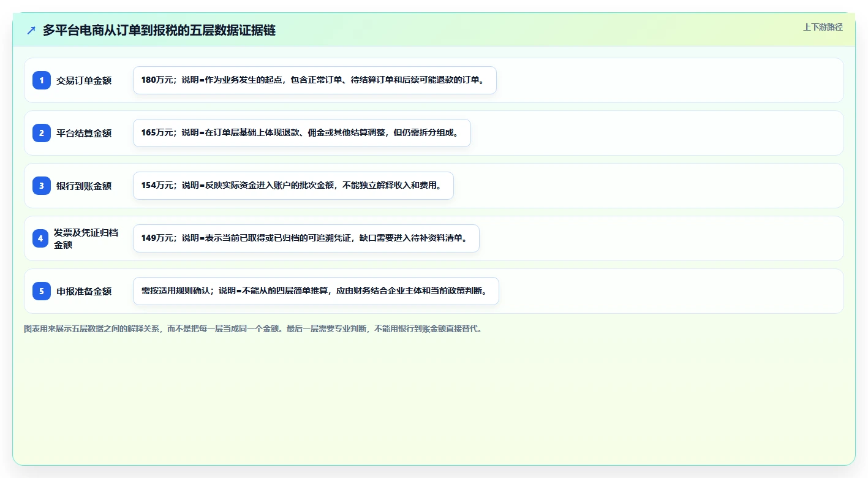
Task: Click the step 1 number badge
Action: coord(42,80)
